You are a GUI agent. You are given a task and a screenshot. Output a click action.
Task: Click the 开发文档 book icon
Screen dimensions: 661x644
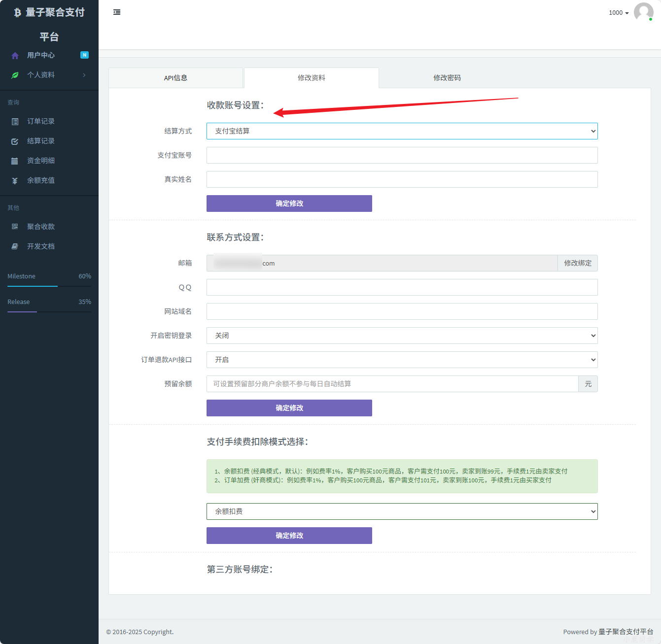pos(15,246)
